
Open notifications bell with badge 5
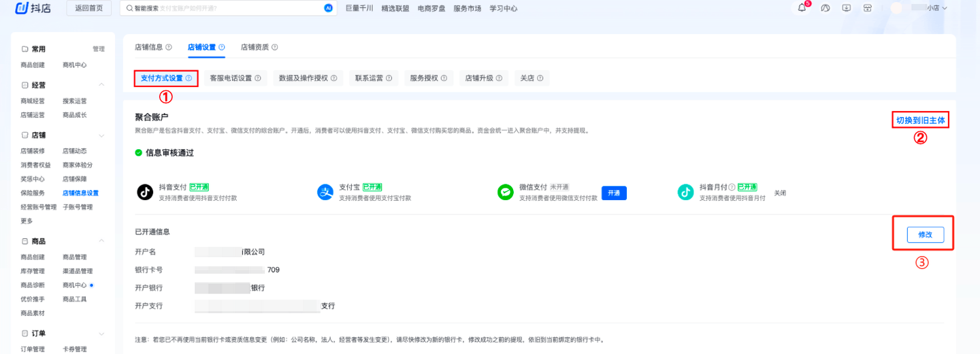802,8
